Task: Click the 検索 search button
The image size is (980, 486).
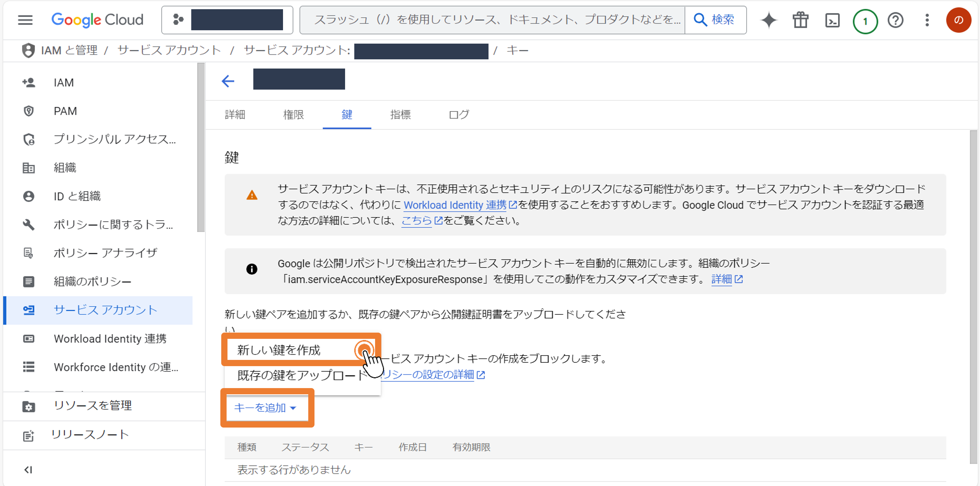Action: pyautogui.click(x=715, y=20)
